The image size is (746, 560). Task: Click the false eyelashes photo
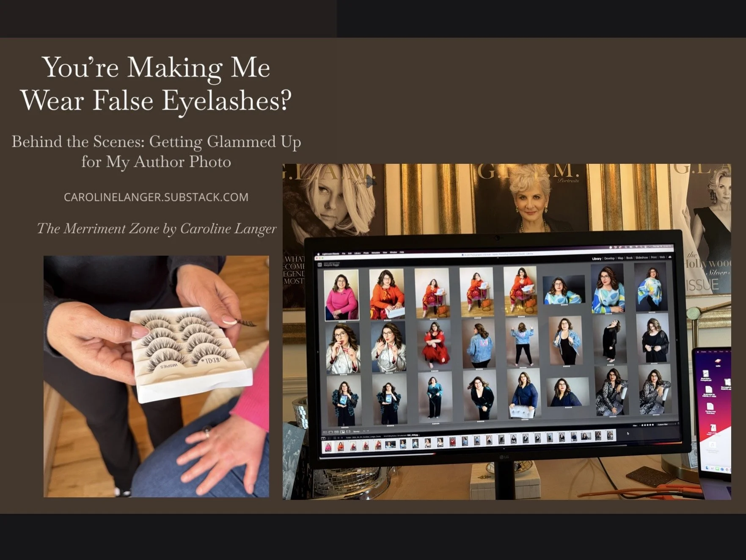(156, 376)
